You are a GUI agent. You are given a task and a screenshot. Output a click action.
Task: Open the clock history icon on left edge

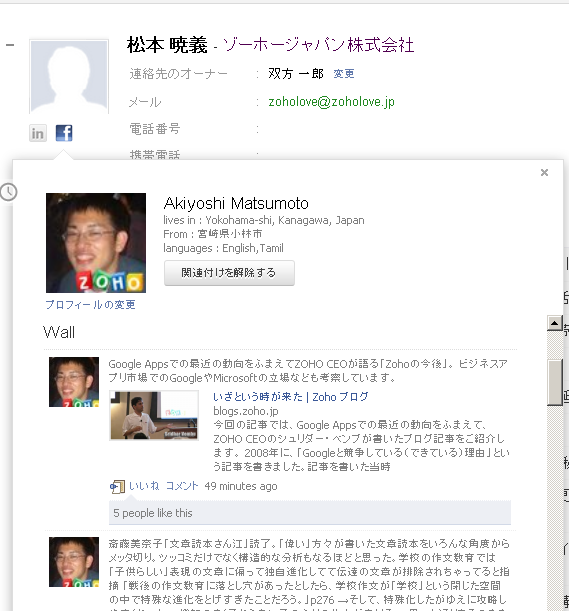pos(8,192)
